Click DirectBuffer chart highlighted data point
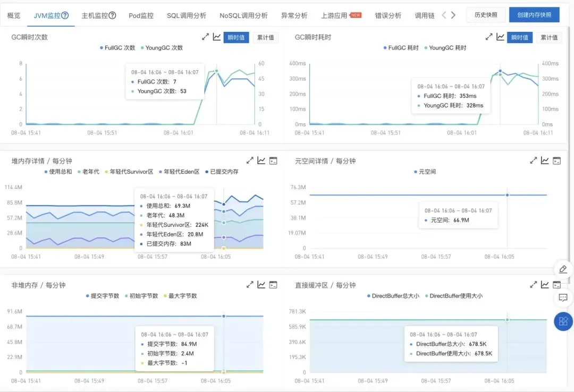Image resolution: width=574 pixels, height=392 pixels. pos(508,320)
